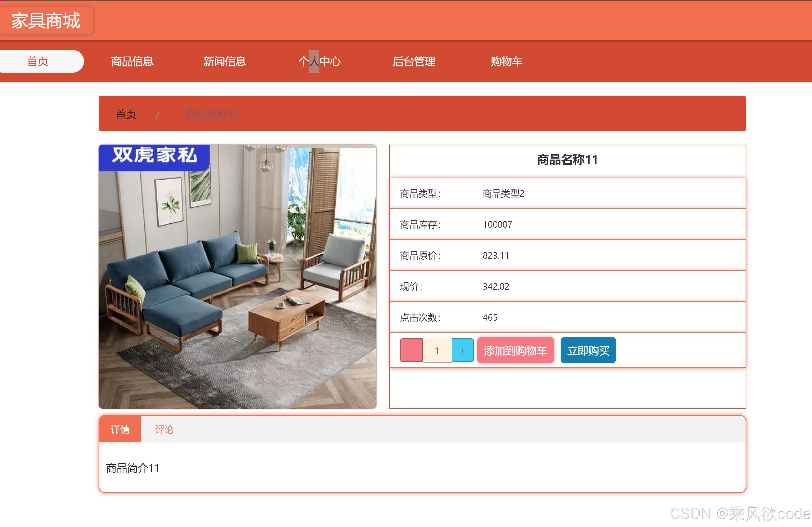This screenshot has width=812, height=527.
Task: Go to the 个人中心 personal center
Action: (x=320, y=61)
